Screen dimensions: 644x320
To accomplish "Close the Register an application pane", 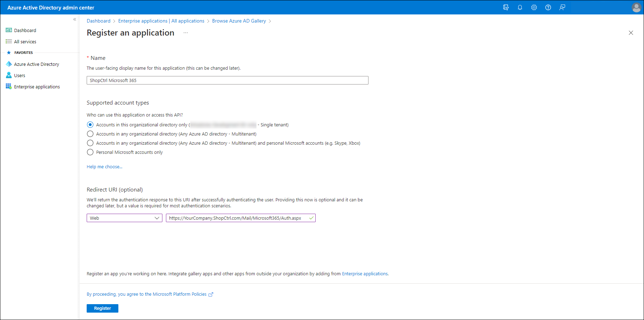I will (631, 33).
